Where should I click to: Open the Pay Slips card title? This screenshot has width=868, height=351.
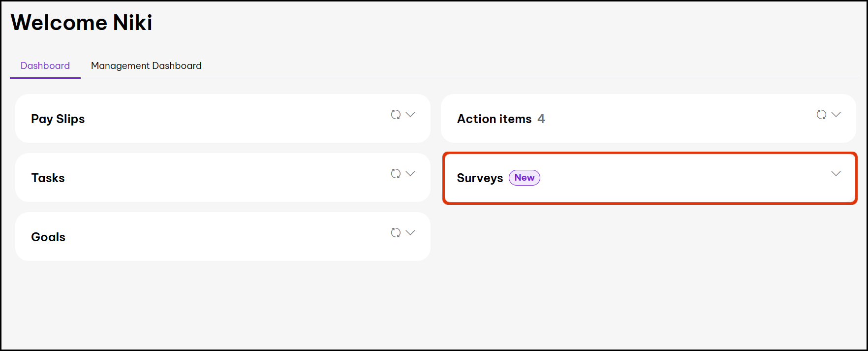58,119
